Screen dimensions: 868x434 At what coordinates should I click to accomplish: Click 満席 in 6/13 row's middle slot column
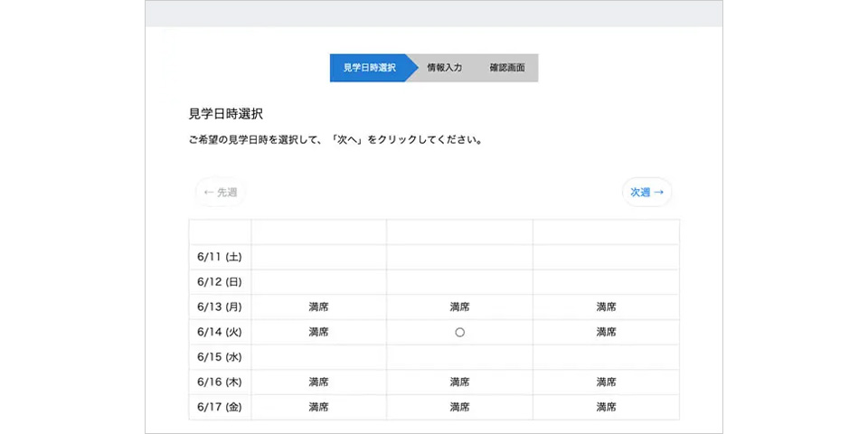(x=459, y=307)
